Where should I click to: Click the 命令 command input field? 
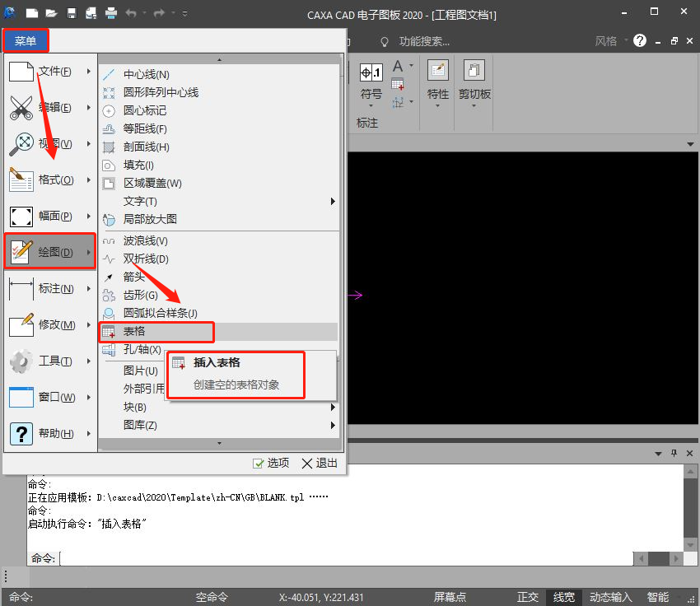click(346, 558)
